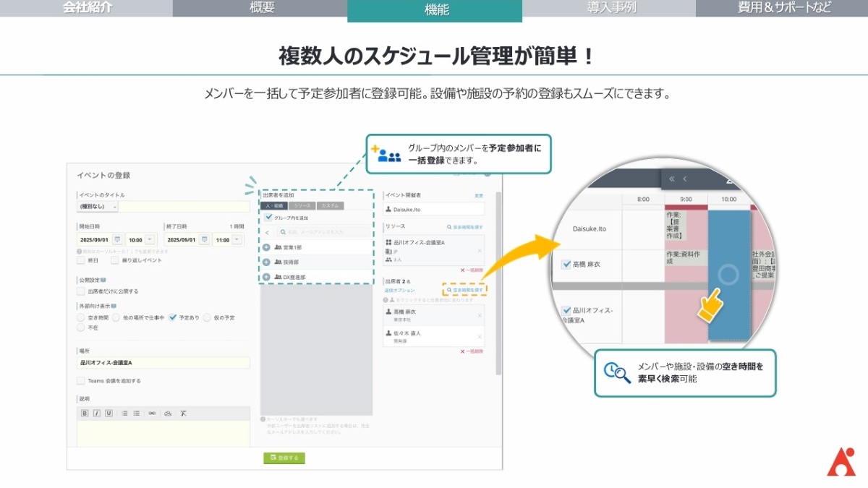
Task: Jump back with double-arrow in schedule header
Action: [x=672, y=179]
